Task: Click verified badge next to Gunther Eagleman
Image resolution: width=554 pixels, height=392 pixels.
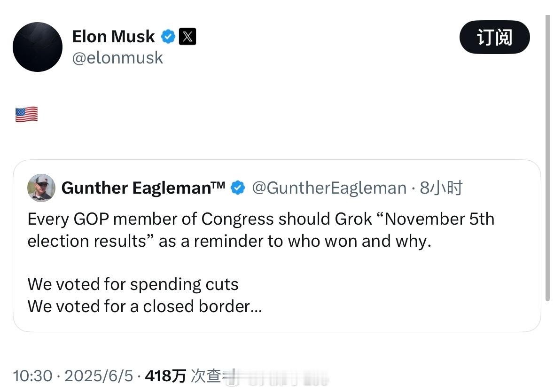Action: (x=238, y=188)
